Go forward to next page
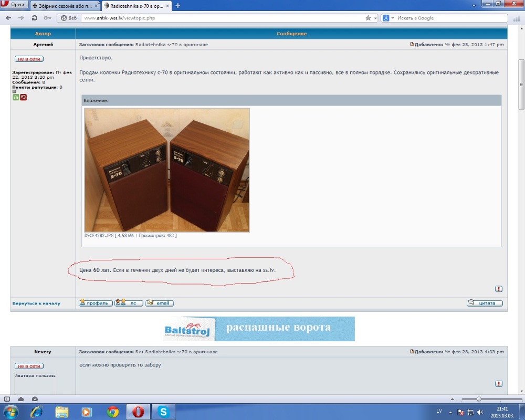Screen dimensions: 525x420 21,18
